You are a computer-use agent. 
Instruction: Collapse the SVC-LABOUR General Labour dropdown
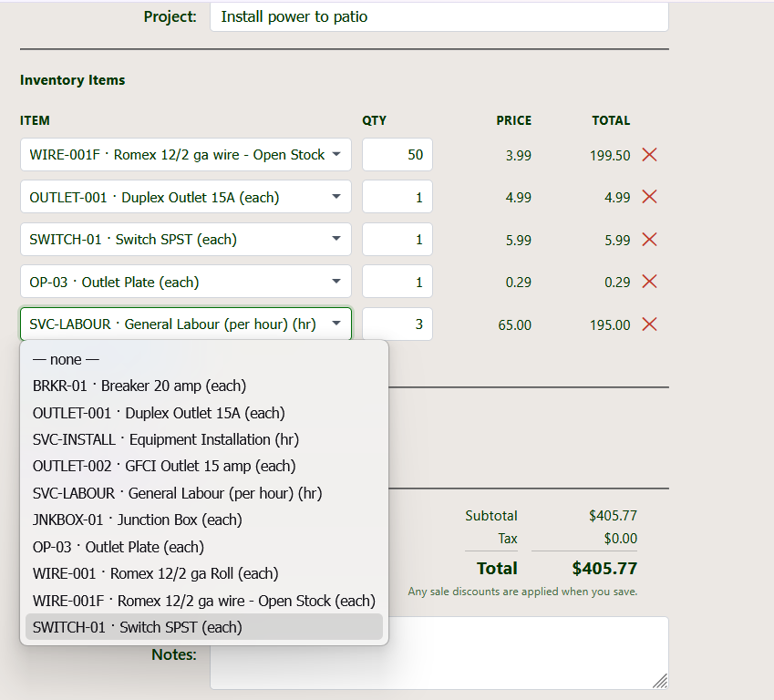pyautogui.click(x=186, y=324)
